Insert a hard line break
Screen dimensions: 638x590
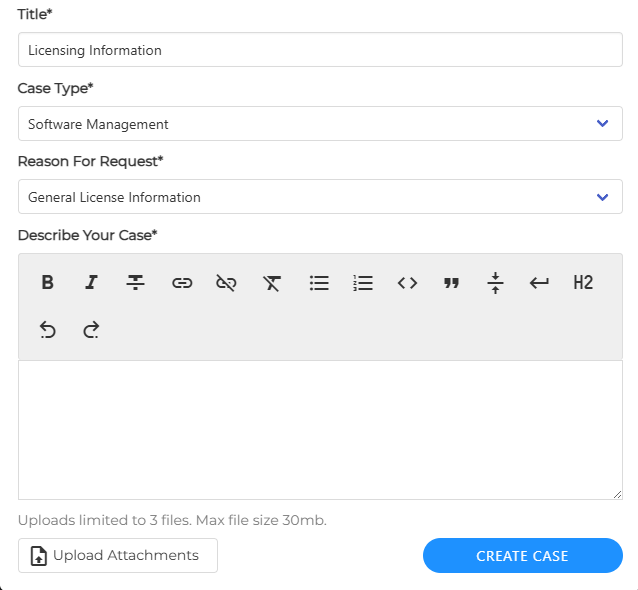(x=539, y=283)
